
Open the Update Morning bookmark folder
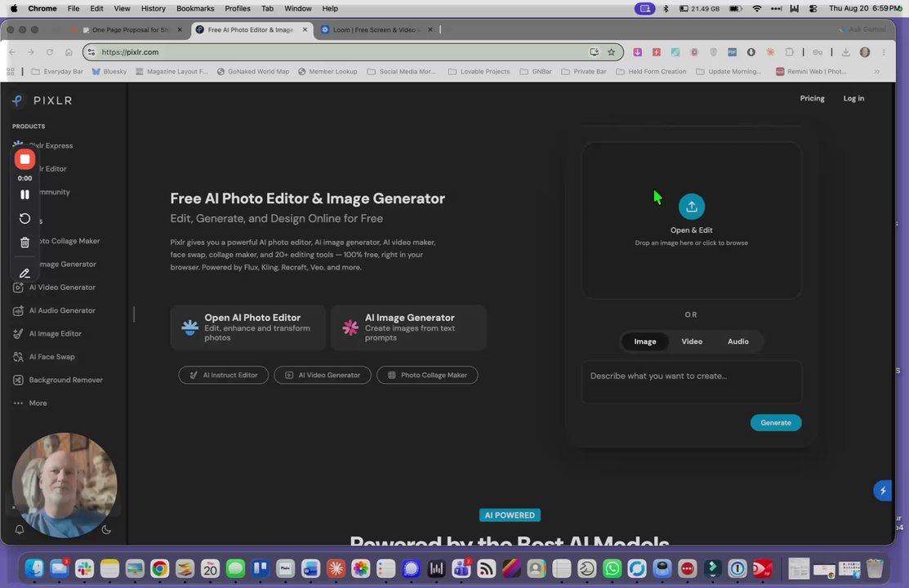[x=729, y=71]
